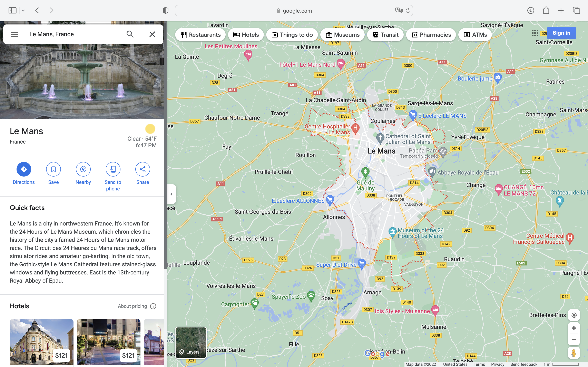
Task: Toggle Safari sidebar visibility
Action: [x=12, y=10]
